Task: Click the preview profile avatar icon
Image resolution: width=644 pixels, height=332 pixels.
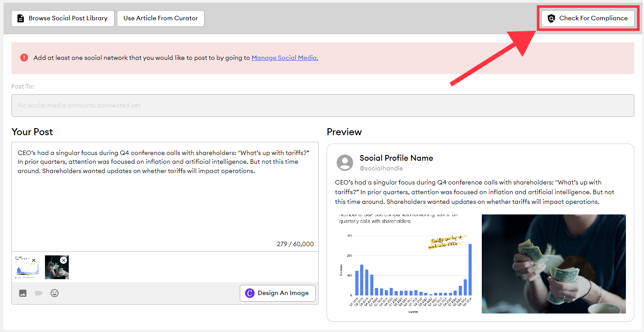Action: pyautogui.click(x=345, y=162)
